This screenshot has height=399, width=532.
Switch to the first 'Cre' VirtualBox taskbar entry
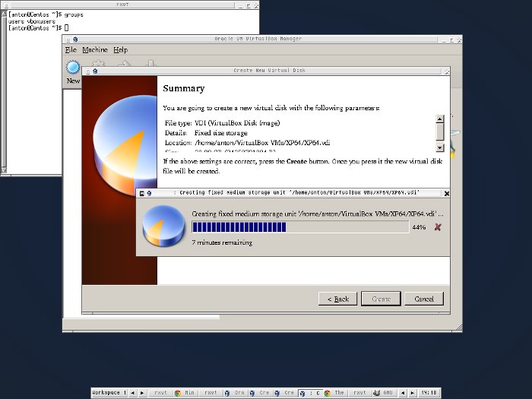click(x=260, y=393)
